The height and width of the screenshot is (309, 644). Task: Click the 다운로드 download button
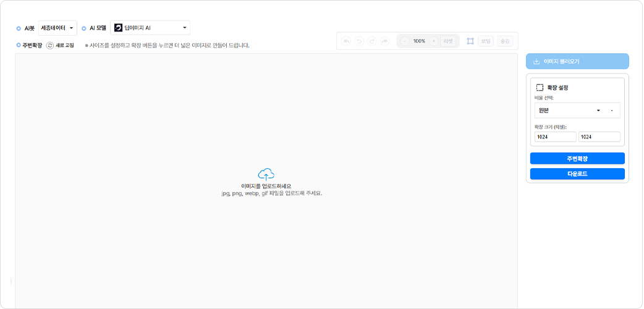577,174
